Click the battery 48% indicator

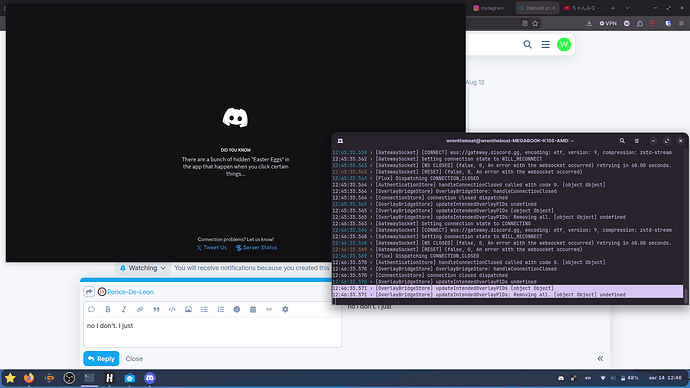tap(630, 378)
